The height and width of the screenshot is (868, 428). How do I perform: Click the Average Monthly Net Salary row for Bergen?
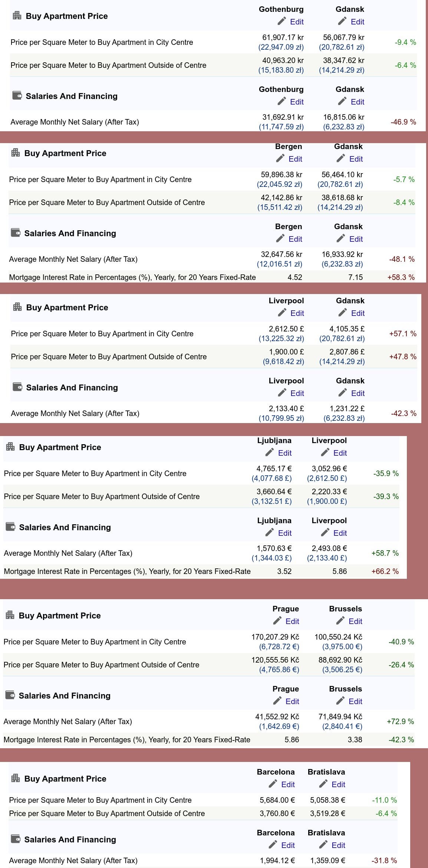click(x=212, y=259)
